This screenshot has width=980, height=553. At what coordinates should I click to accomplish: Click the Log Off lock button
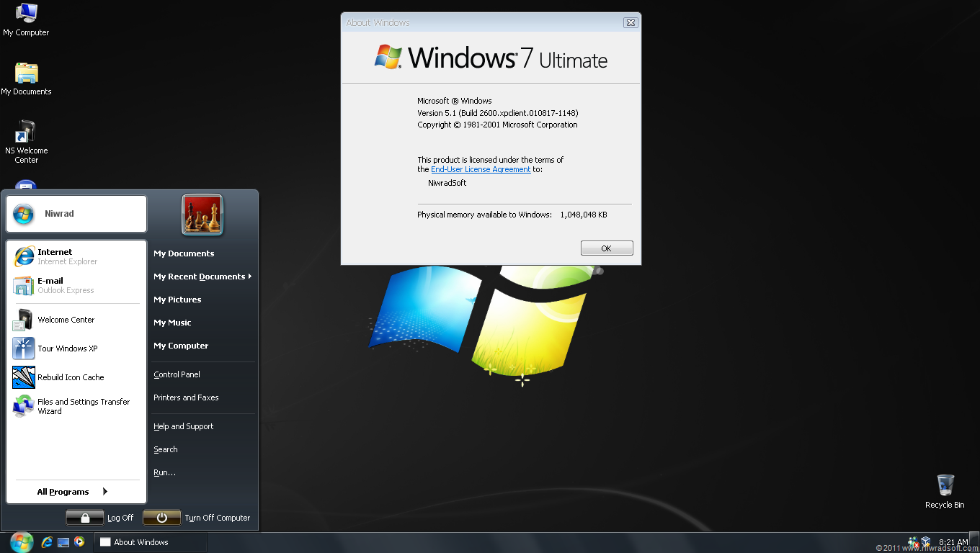tap(85, 518)
